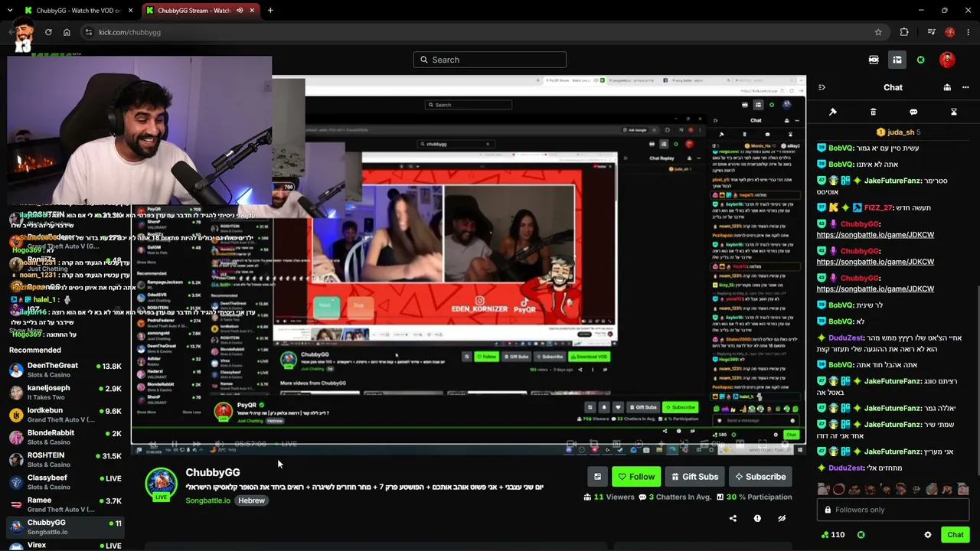The image size is (980, 551).
Task: Click the green Kick icon beside the 110 points
Action: pyautogui.click(x=861, y=535)
